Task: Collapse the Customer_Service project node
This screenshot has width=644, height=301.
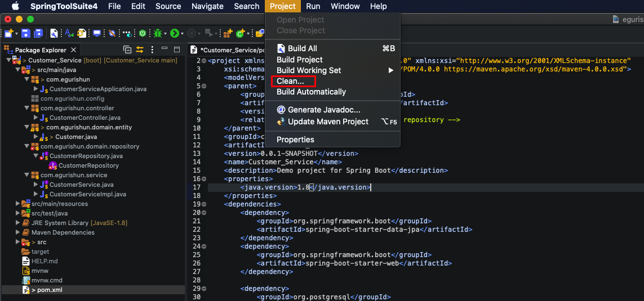Action: (8, 60)
